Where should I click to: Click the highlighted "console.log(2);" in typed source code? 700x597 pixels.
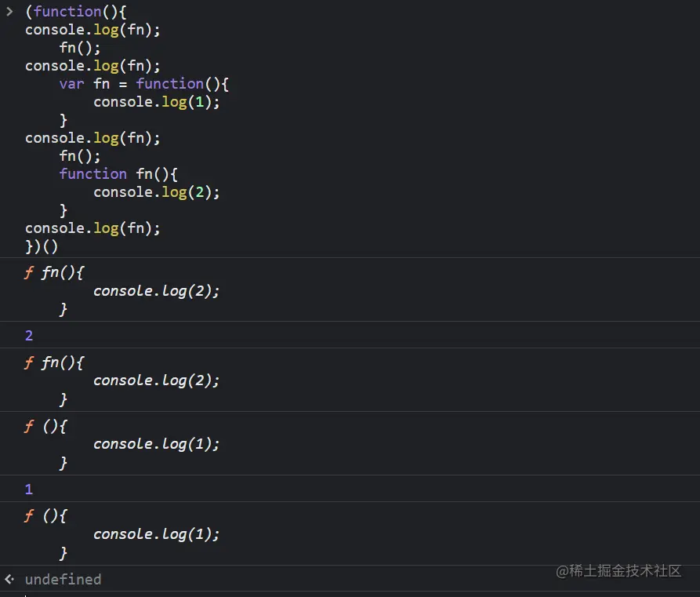157,193
